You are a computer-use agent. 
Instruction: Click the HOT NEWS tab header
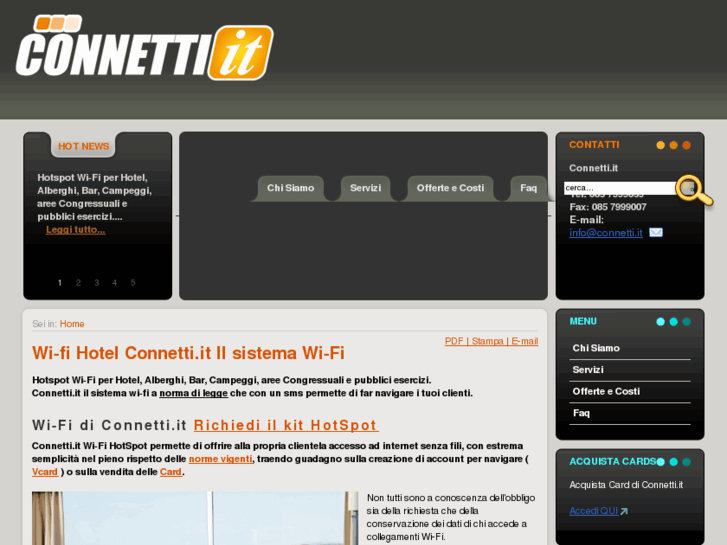coord(83,147)
